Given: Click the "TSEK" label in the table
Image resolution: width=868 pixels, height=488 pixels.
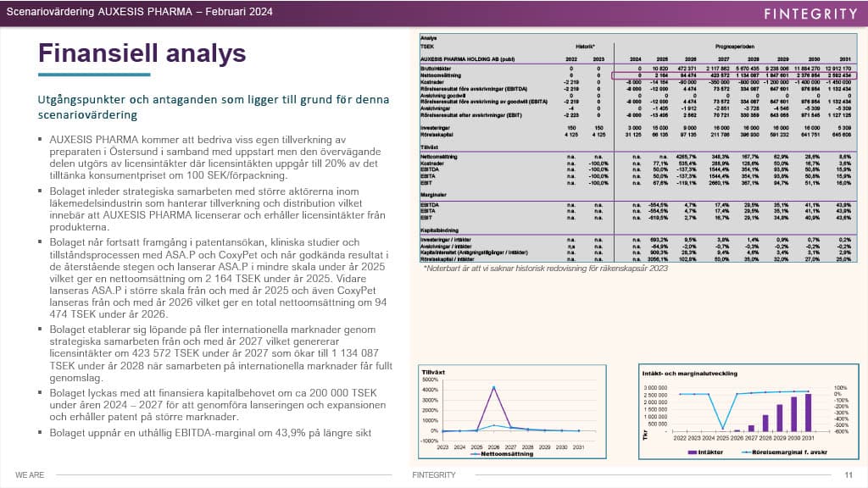Looking at the screenshot, I should coord(427,47).
